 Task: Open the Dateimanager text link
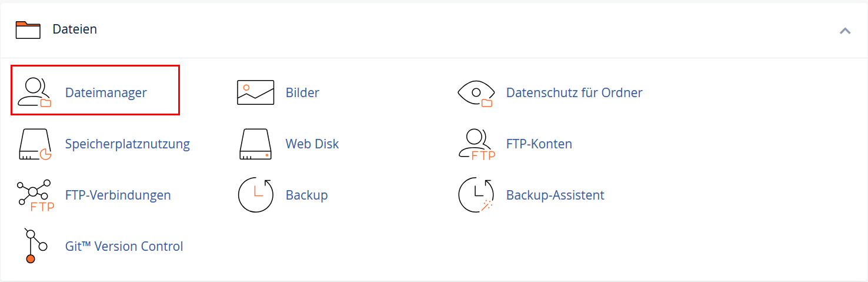(x=106, y=92)
